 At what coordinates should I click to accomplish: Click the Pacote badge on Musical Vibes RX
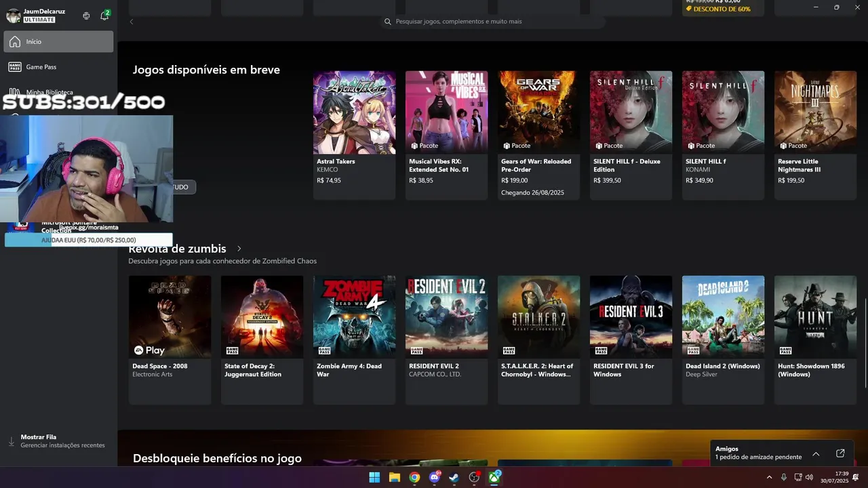point(425,146)
